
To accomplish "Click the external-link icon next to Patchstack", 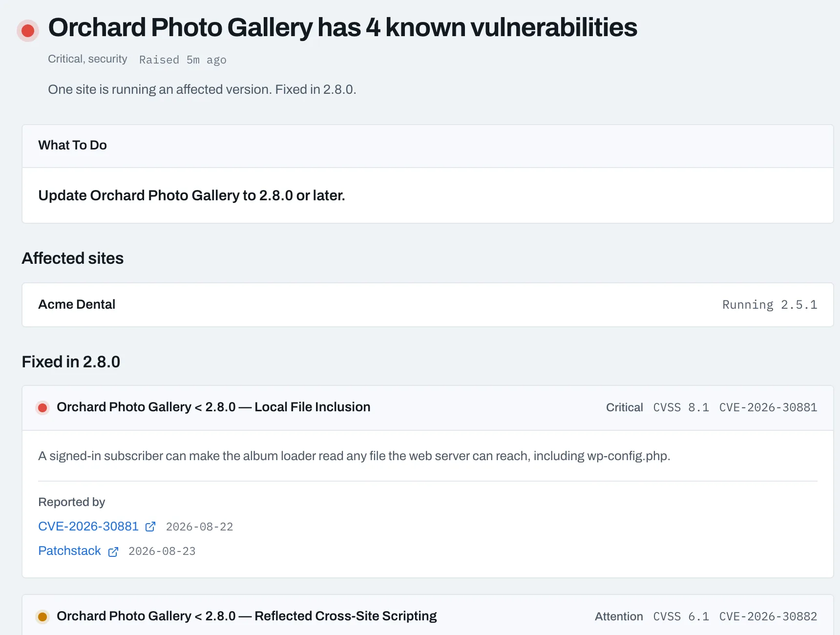I will (113, 551).
